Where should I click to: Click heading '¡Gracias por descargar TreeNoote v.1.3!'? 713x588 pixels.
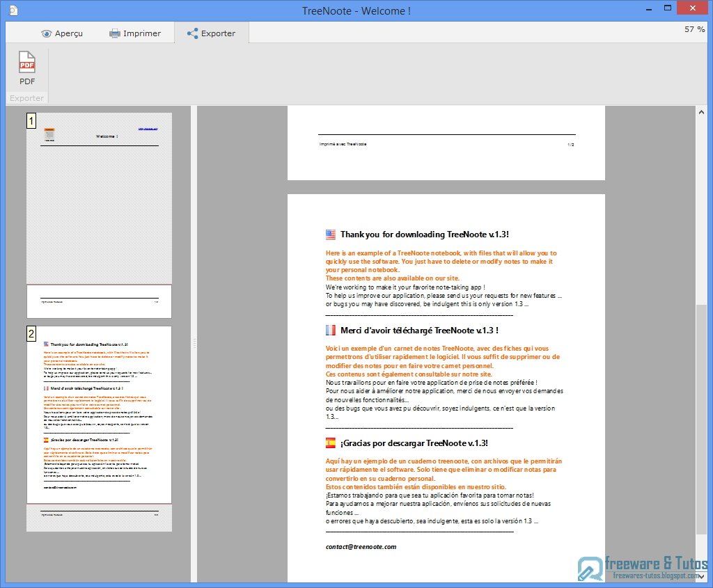coord(414,443)
